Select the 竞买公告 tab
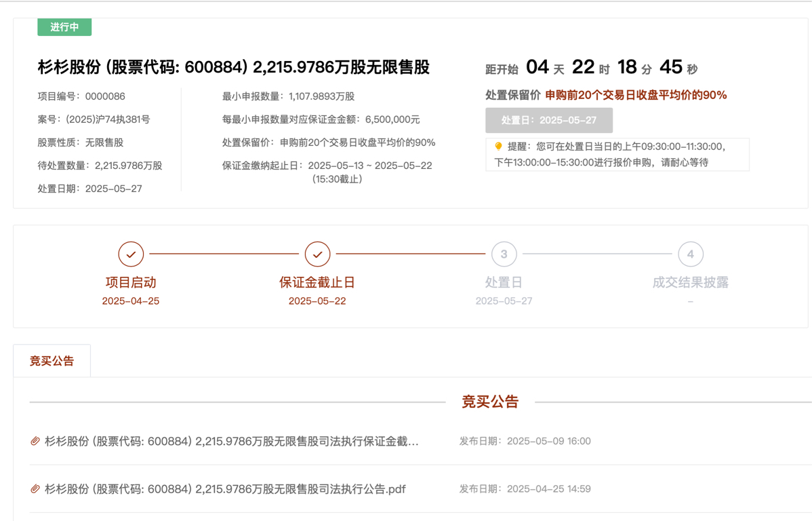This screenshot has width=812, height=521. 52,361
